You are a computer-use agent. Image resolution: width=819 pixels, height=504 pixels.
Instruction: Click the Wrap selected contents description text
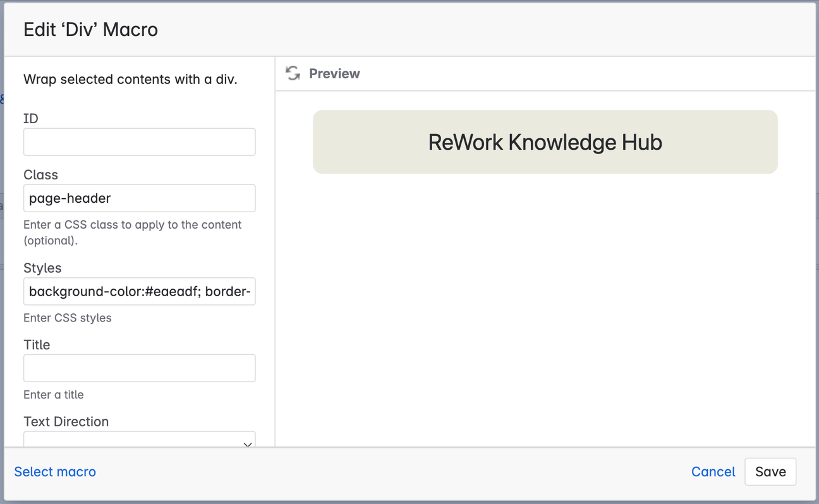click(x=130, y=79)
